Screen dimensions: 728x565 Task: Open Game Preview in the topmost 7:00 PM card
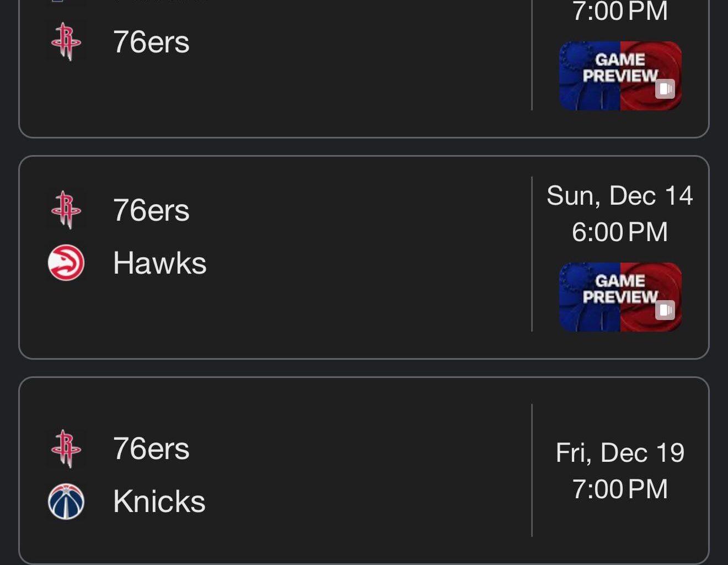coord(620,76)
